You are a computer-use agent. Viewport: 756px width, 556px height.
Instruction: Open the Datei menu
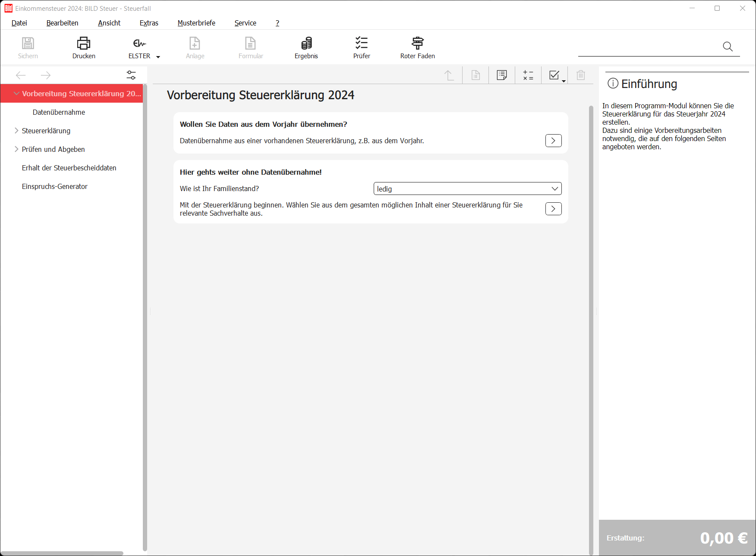(19, 23)
